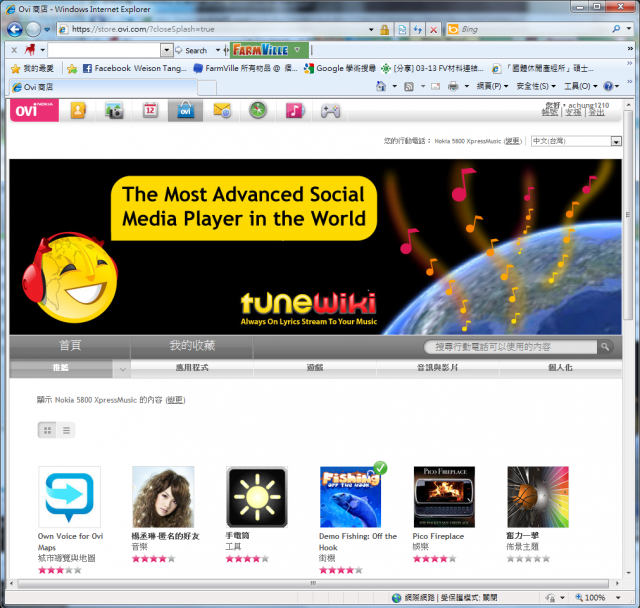
Task: Select the 我的收藏 tab
Action: click(192, 346)
